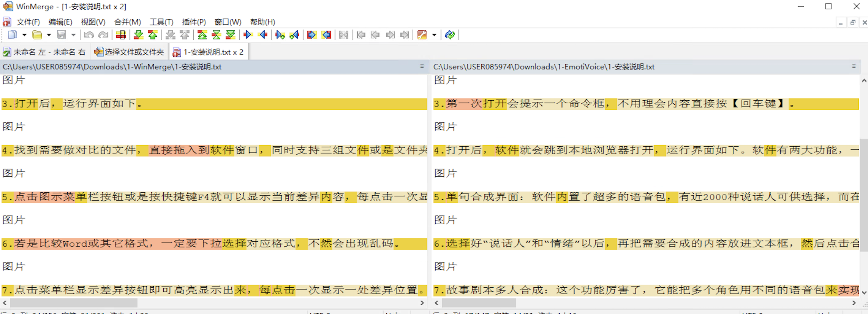Screen dimensions: 868x314
Task: Click the left pane horizontal scrollbar thumb
Action: 74,303
